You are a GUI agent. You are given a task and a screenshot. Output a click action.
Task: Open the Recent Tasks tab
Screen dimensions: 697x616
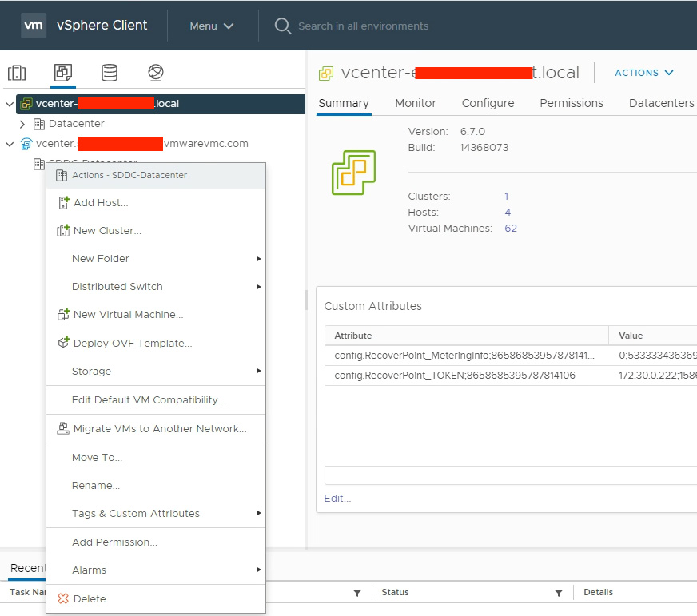[27, 568]
